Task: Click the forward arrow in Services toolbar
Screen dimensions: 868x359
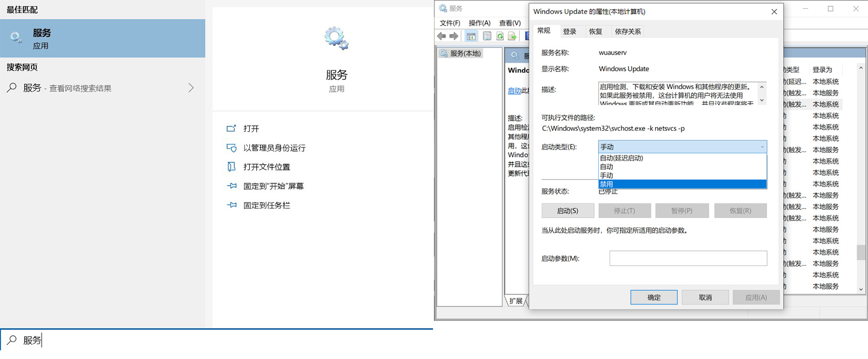Action: click(x=454, y=36)
